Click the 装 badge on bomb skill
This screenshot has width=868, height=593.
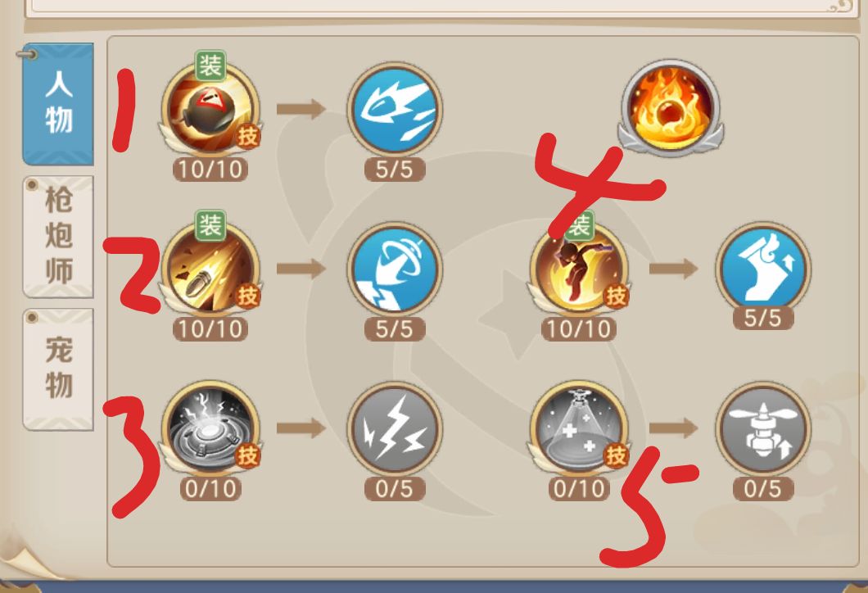tap(210, 66)
